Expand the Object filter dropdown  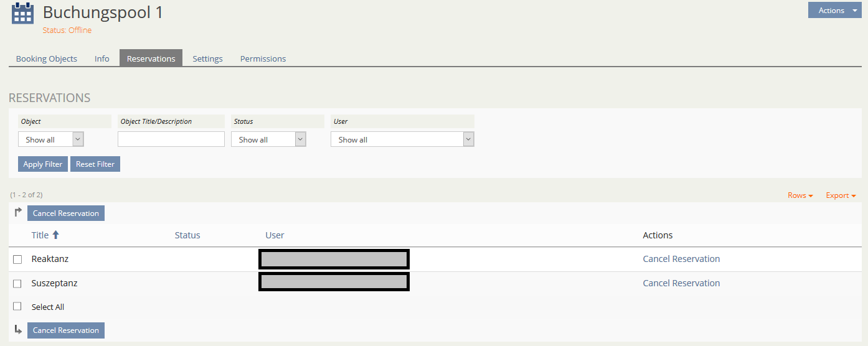click(51, 139)
